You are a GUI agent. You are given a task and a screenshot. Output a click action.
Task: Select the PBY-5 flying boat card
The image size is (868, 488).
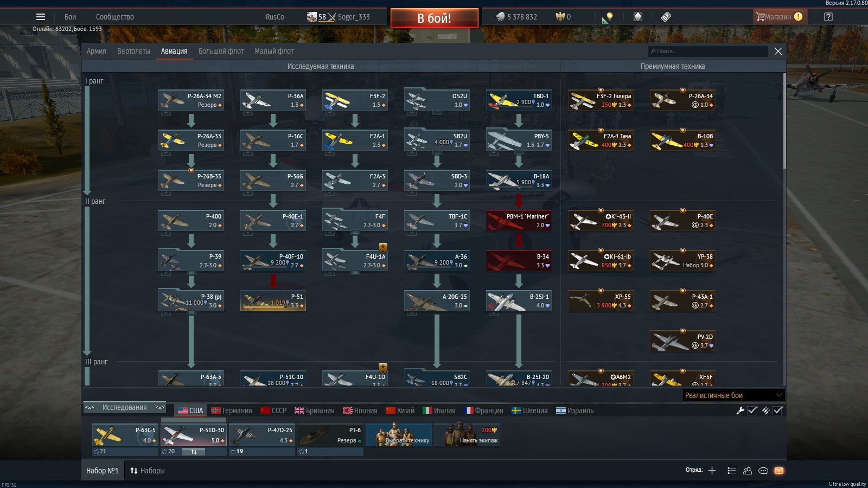tap(519, 140)
